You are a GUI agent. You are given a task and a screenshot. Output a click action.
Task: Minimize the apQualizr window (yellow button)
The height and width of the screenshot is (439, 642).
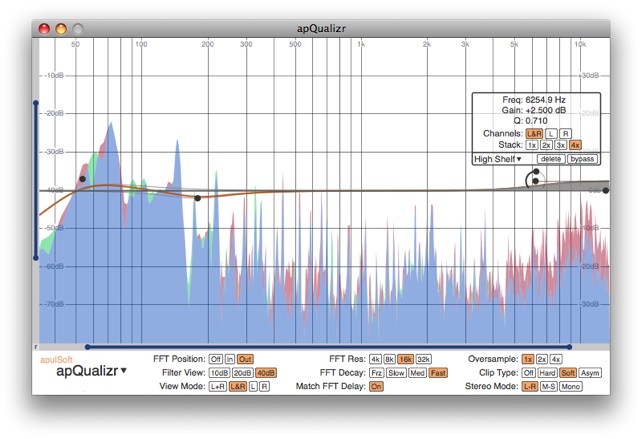(x=61, y=29)
